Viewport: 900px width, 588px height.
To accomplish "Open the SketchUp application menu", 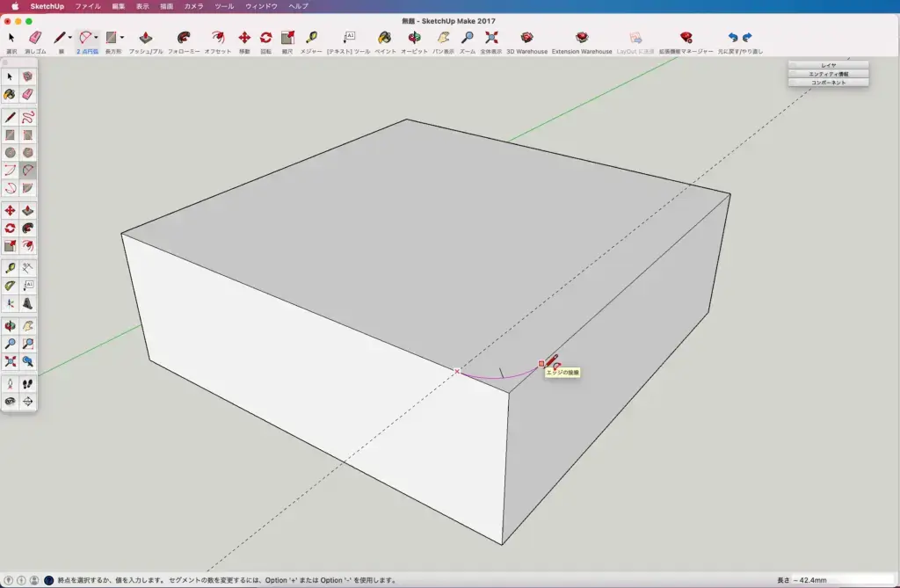I will point(47,6).
